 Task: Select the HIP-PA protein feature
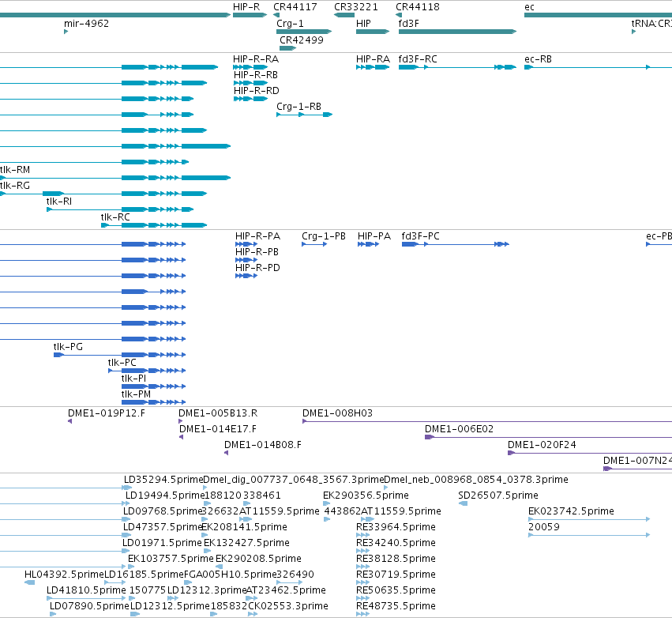coord(369,244)
